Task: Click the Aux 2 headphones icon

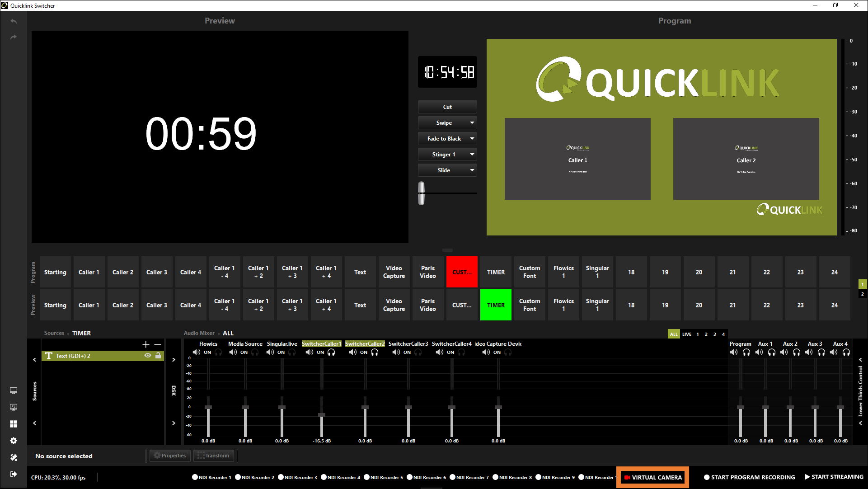Action: (x=797, y=352)
